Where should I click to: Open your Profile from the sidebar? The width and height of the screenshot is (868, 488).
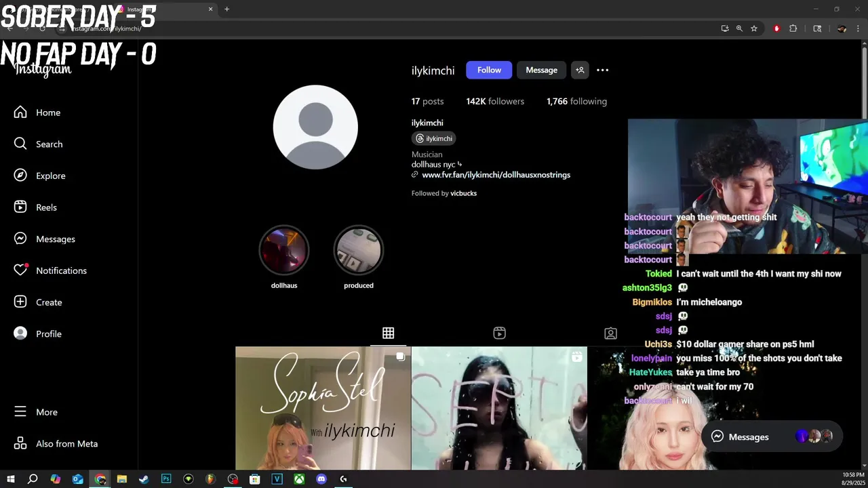pos(38,333)
